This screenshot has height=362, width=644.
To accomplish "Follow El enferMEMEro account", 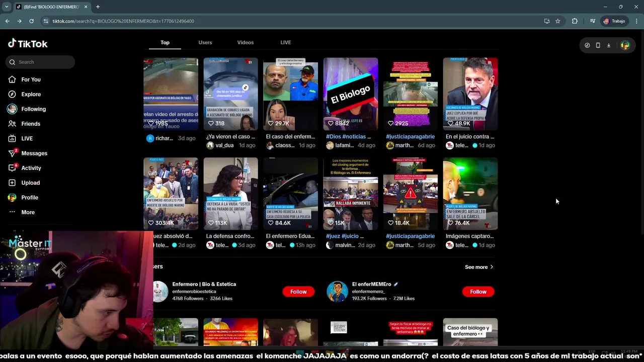I will coord(478,292).
